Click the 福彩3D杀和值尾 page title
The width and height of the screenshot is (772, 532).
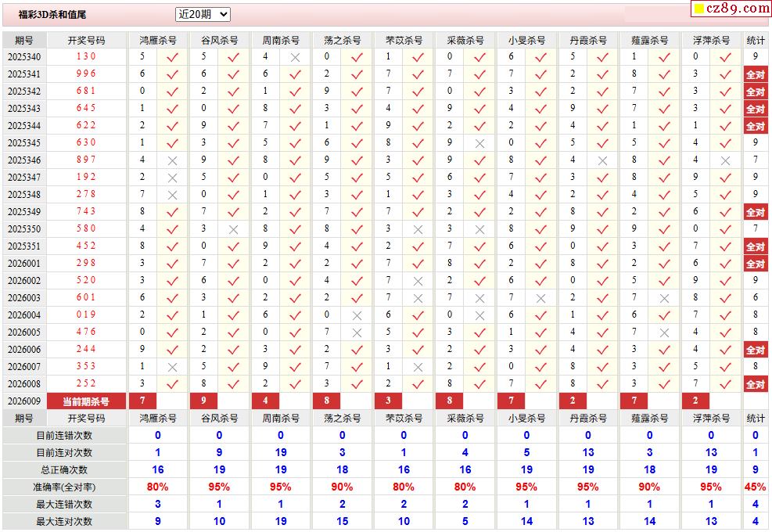click(53, 15)
